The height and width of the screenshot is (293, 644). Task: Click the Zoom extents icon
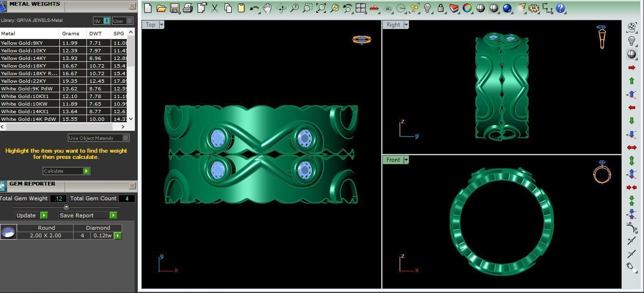321,8
